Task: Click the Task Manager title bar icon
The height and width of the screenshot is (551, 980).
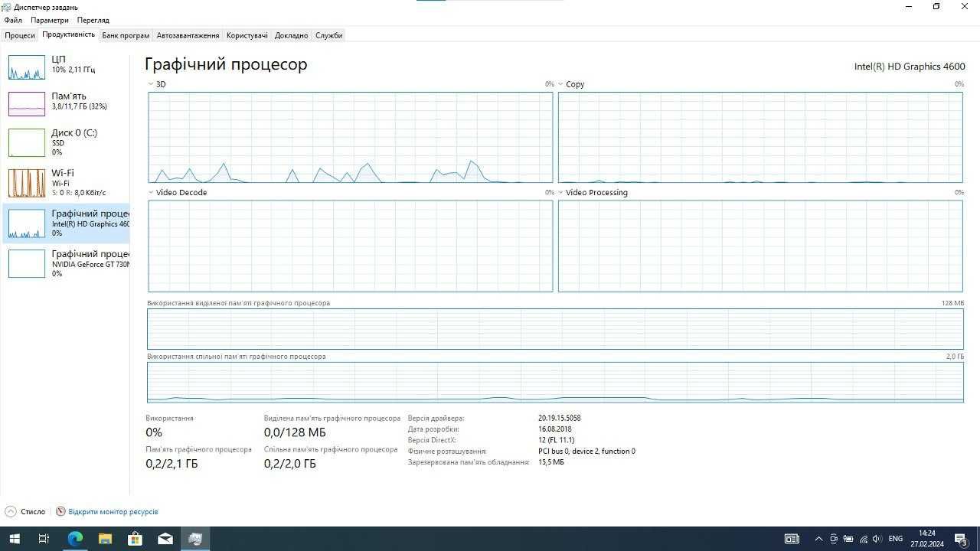Action: pos(6,7)
